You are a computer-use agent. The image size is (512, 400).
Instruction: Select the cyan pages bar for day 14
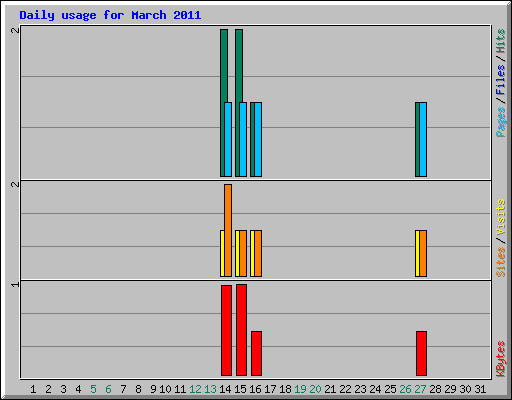pyautogui.click(x=228, y=139)
